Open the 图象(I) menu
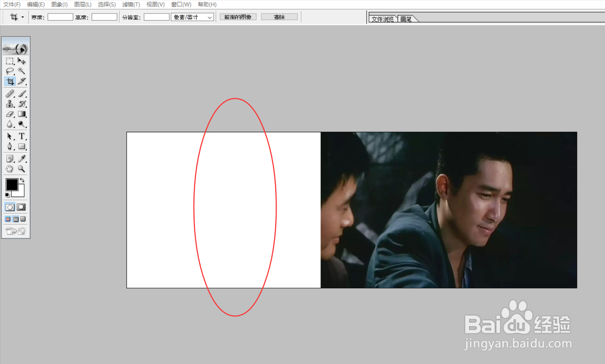The width and height of the screenshot is (605, 364). click(59, 4)
